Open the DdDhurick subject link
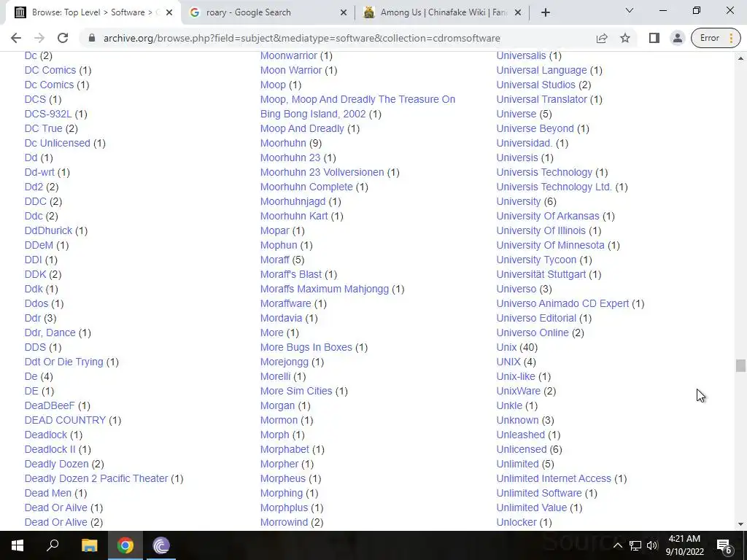The image size is (747, 560). [48, 231]
